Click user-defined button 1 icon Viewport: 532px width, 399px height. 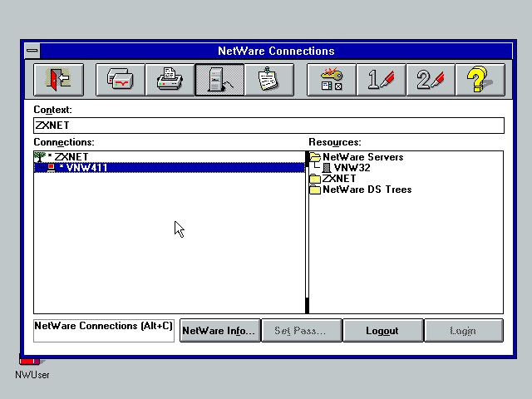pos(381,80)
